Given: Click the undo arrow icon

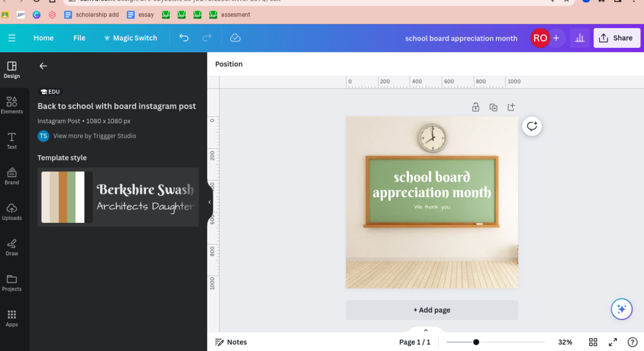Looking at the screenshot, I should point(184,38).
